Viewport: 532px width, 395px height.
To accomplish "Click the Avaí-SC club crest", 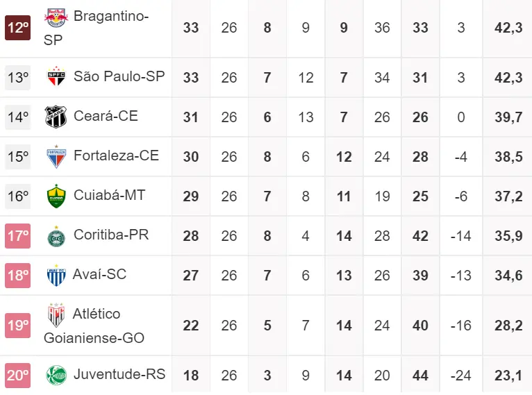I will pyautogui.click(x=56, y=276).
